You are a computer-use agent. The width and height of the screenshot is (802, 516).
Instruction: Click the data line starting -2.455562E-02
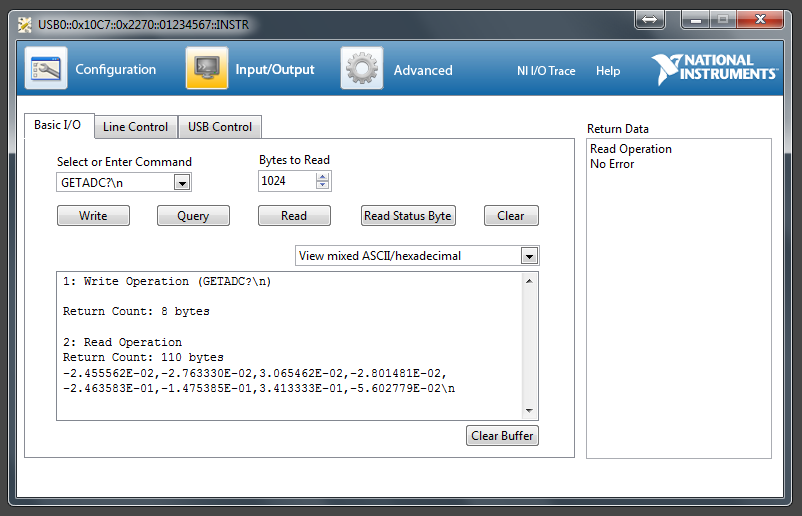(x=254, y=373)
